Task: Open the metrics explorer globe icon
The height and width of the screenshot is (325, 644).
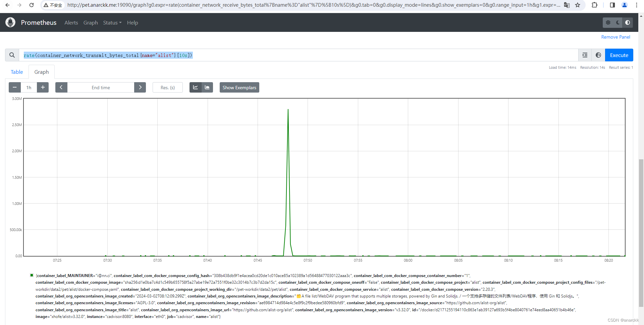Action: tap(598, 55)
